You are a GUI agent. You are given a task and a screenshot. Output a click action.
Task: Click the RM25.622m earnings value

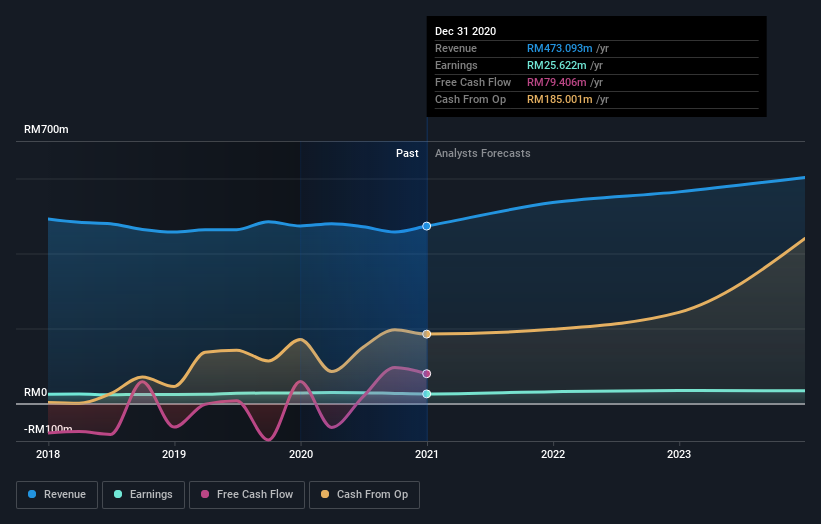tap(556, 65)
